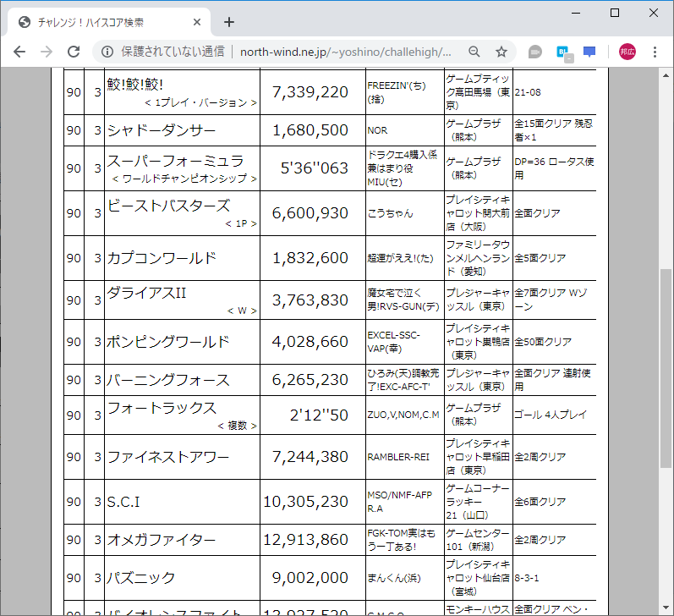The height and width of the screenshot is (616, 674).
Task: Click the remark DP=36 ロータス使用
Action: click(555, 168)
